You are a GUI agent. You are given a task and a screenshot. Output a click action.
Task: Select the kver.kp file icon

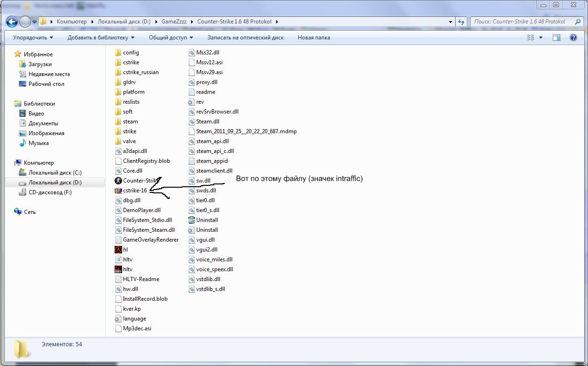click(x=118, y=309)
